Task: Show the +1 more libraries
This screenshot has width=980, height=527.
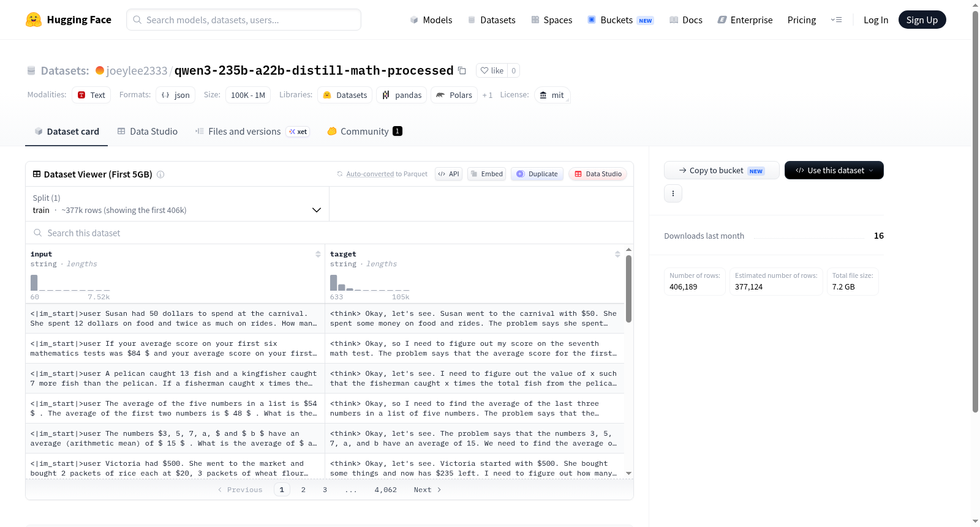Action: 488,95
